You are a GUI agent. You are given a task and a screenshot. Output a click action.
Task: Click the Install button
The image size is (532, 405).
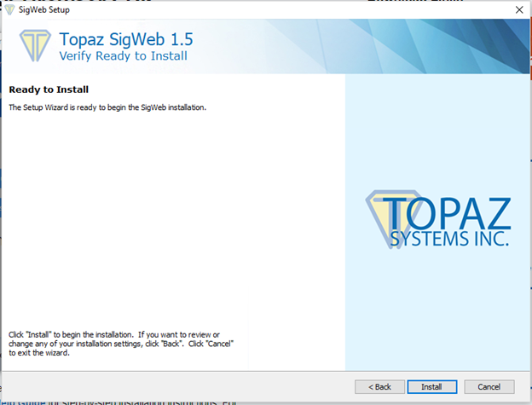(432, 387)
